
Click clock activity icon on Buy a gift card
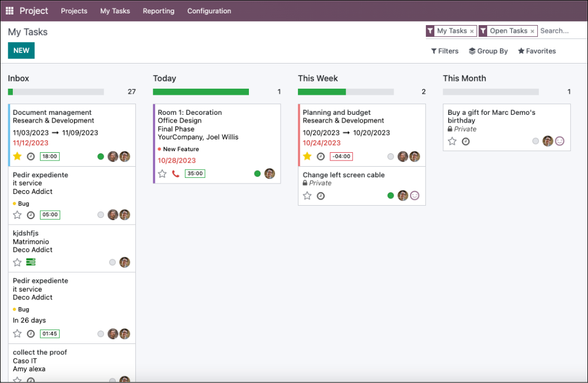click(x=465, y=142)
